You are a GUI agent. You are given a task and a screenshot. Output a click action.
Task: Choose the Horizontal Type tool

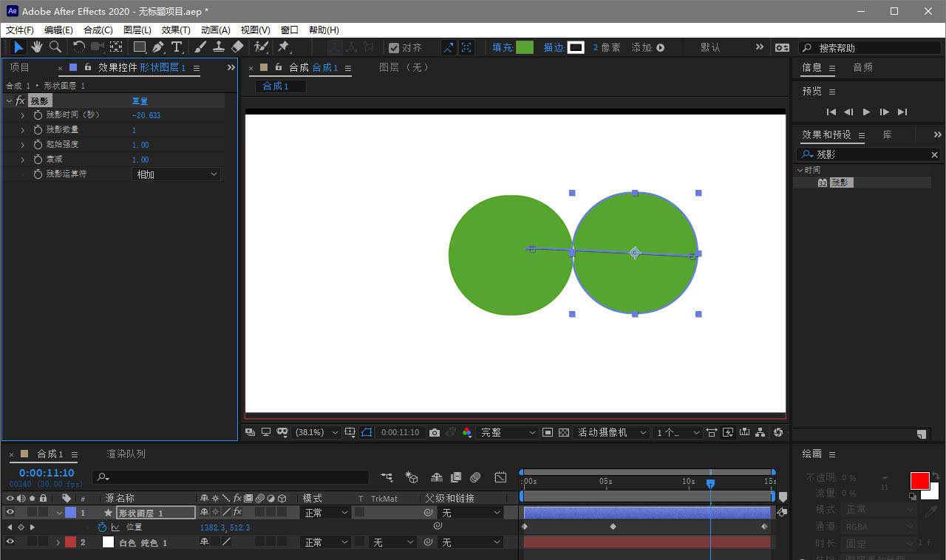(x=177, y=47)
